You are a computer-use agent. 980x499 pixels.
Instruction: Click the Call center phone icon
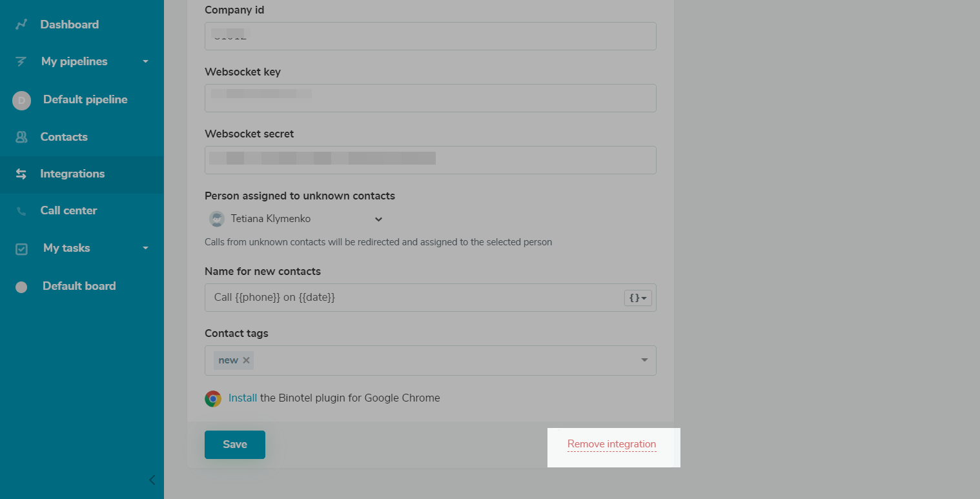21,211
